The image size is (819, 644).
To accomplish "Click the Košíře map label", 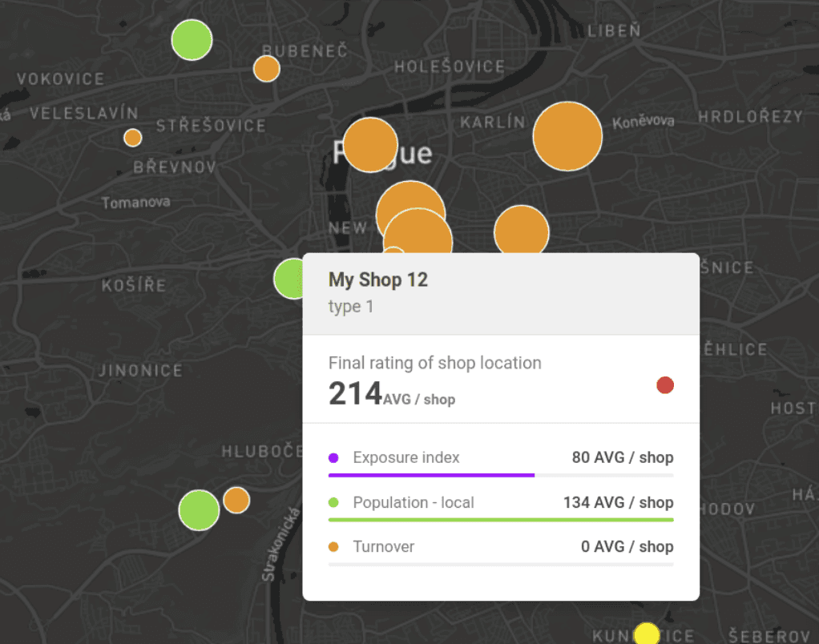I will pyautogui.click(x=135, y=285).
